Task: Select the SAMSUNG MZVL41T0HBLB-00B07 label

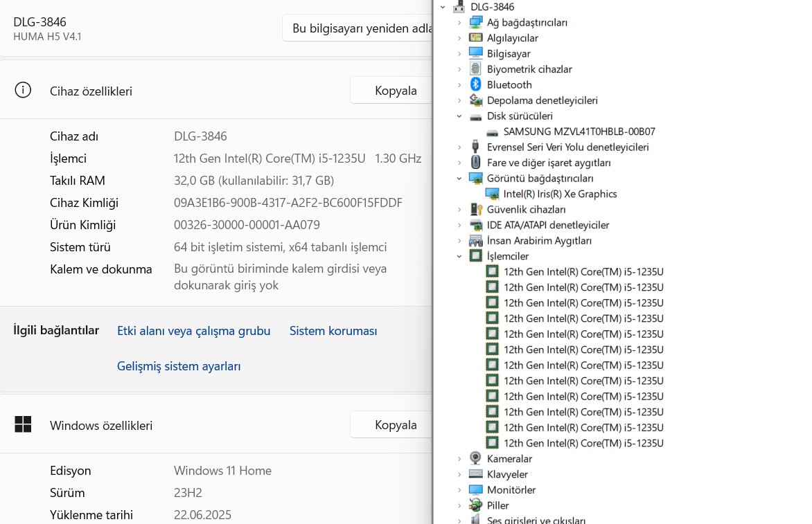Action: click(x=579, y=132)
